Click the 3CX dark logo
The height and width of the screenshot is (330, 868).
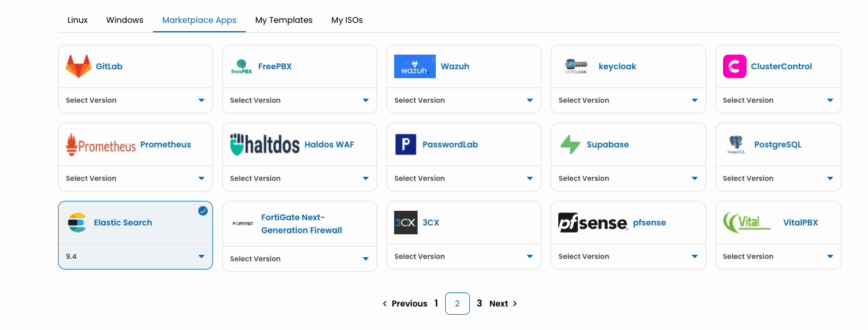tap(406, 223)
